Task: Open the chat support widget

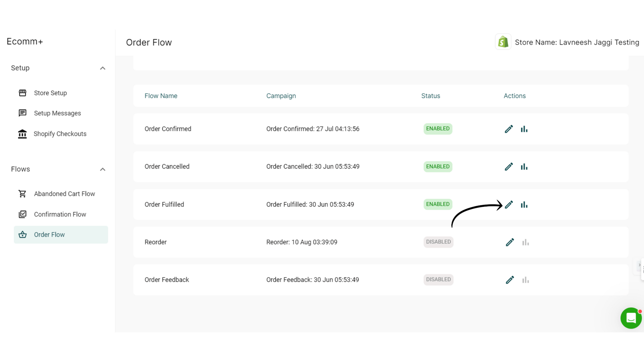Action: pos(631,318)
